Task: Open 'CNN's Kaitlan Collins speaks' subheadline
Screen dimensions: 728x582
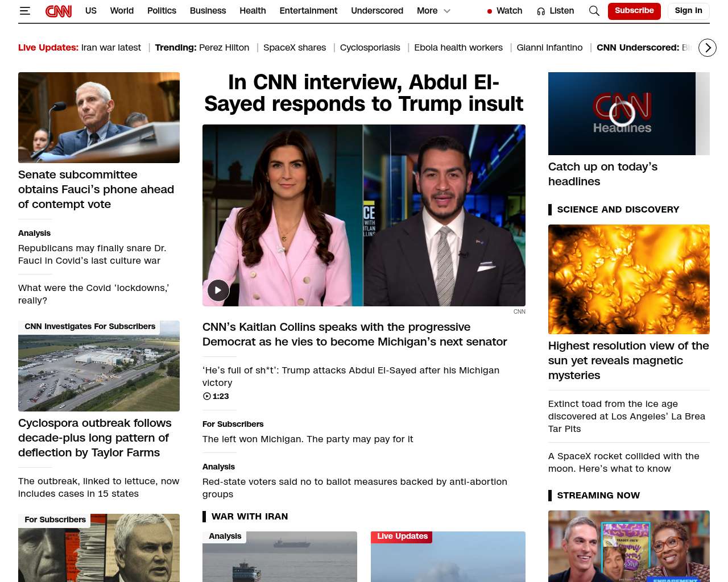Action: 354,334
